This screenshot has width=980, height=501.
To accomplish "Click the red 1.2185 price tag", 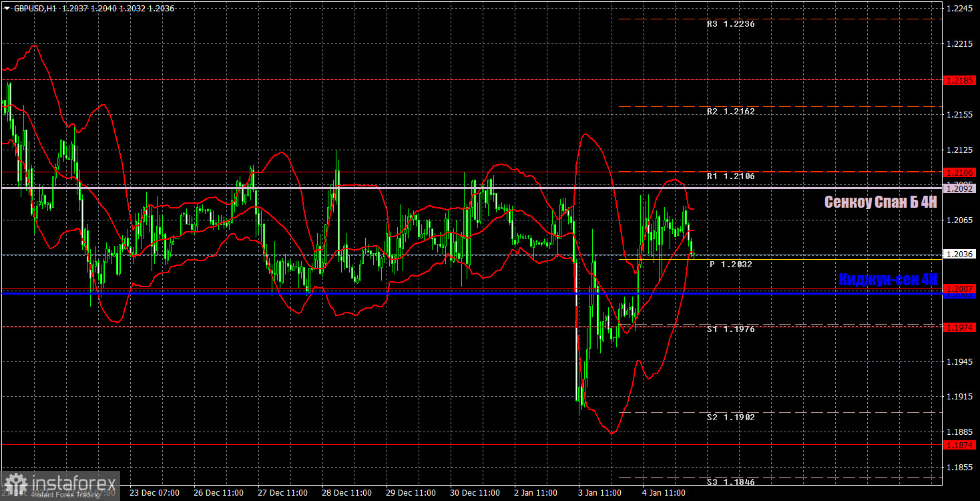I will click(960, 80).
